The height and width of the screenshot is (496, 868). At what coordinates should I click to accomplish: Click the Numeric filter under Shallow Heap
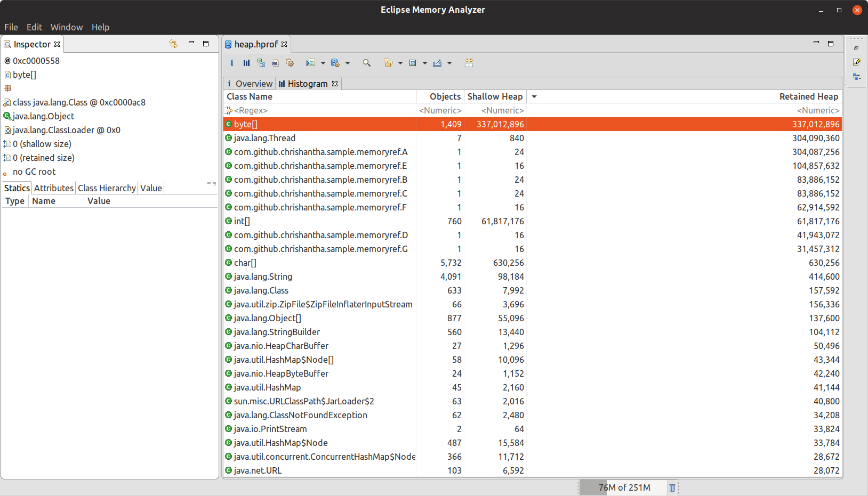pos(495,110)
